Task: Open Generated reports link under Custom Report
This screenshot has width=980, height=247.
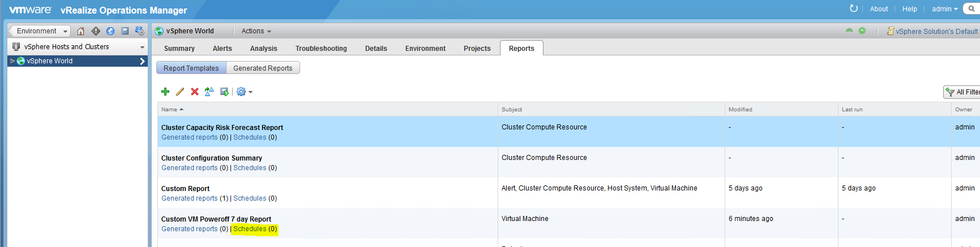Action: (x=190, y=198)
